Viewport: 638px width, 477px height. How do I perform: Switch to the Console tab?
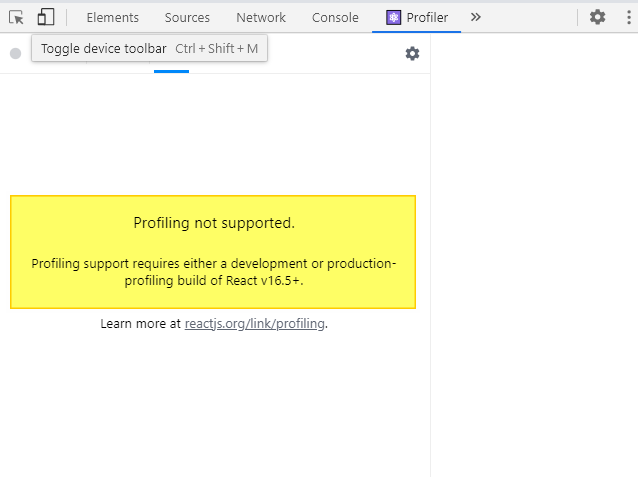click(335, 18)
